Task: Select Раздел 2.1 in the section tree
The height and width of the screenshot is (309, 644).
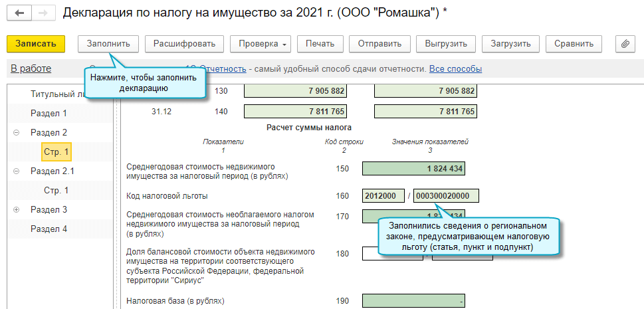Action: click(52, 171)
